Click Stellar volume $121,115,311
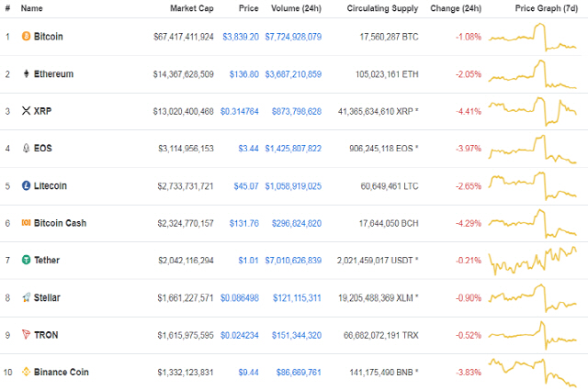Screen dimensions: 588x390 [297, 298]
